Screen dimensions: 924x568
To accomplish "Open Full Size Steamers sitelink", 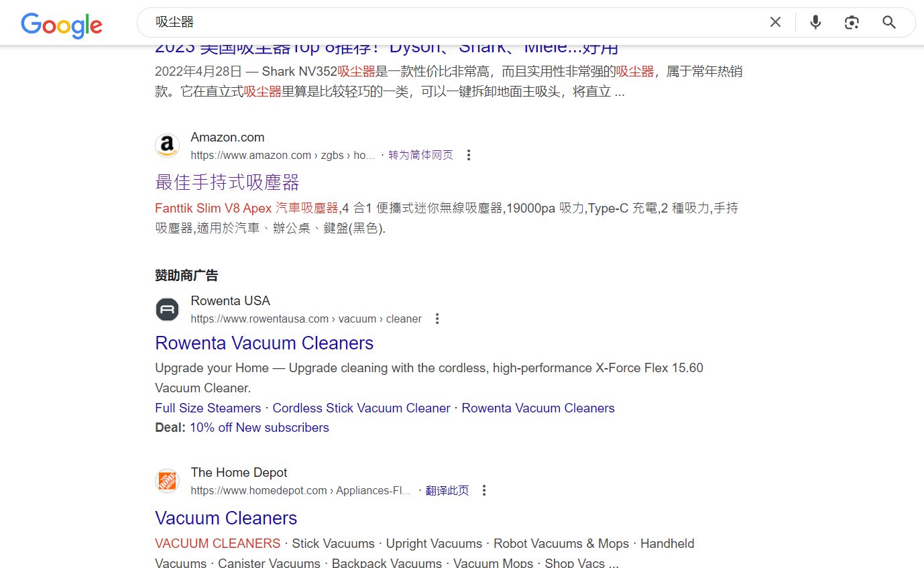I will [x=208, y=408].
